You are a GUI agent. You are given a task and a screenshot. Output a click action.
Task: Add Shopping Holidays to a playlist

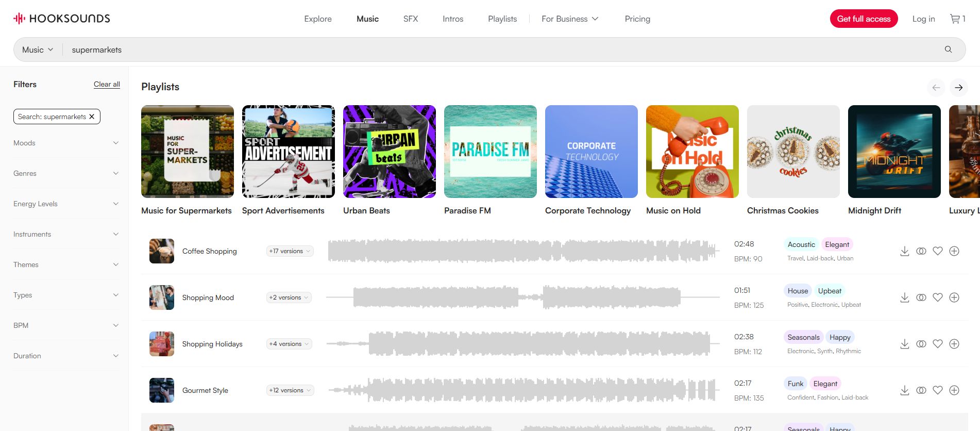(x=954, y=344)
